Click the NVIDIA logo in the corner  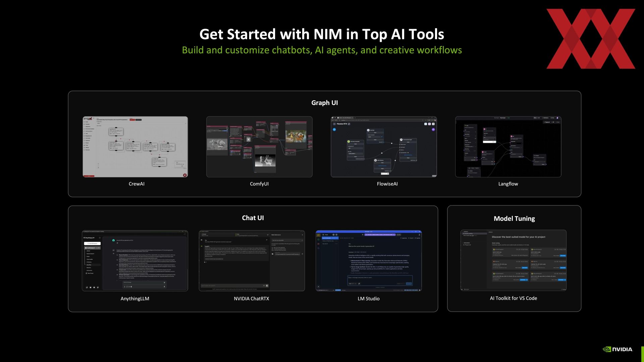point(618,349)
